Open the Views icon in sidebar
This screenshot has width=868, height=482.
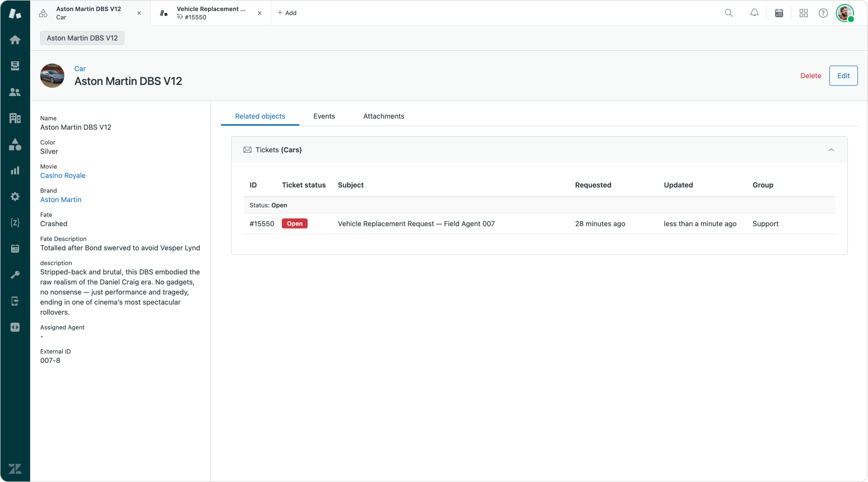[x=15, y=66]
